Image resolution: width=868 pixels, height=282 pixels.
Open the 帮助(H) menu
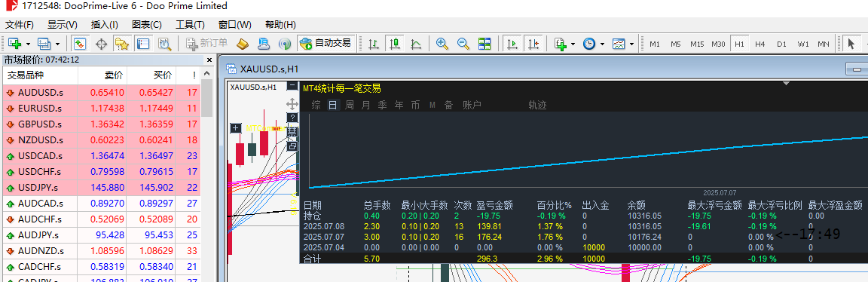[x=280, y=25]
